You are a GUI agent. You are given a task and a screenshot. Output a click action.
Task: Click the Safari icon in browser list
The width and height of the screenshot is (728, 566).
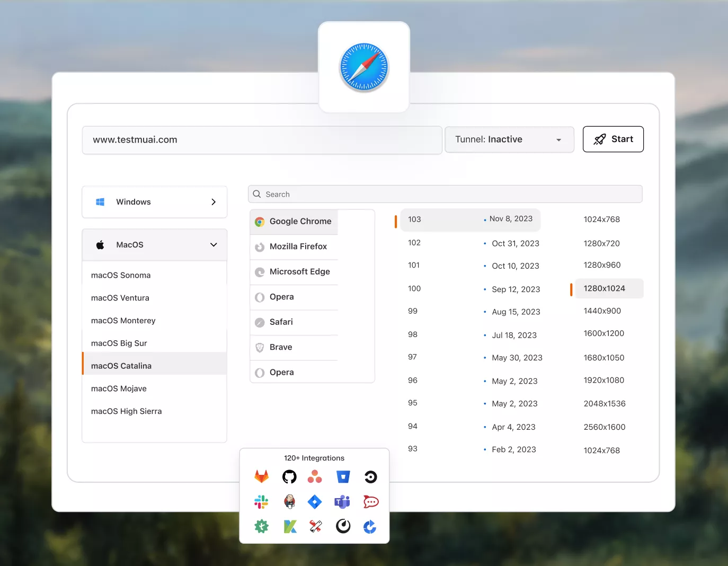pos(260,322)
